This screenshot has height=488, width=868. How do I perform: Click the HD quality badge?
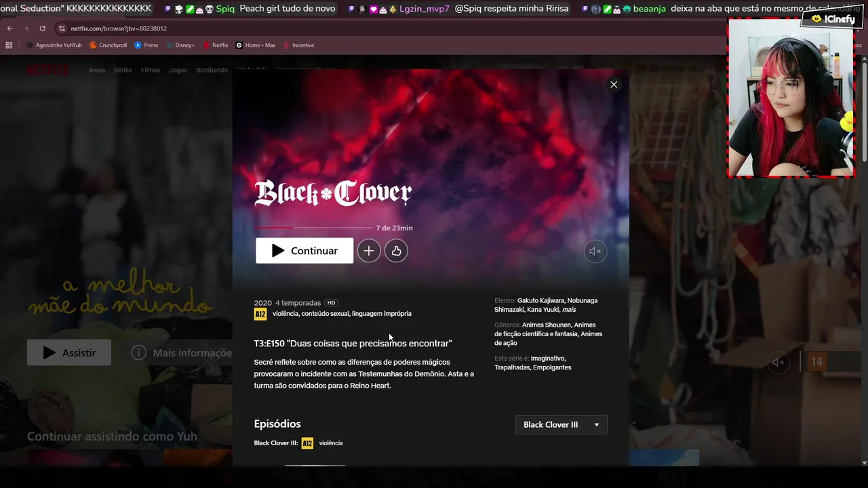click(331, 303)
